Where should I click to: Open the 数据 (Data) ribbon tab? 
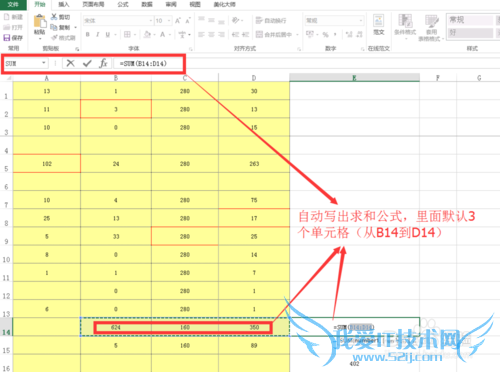point(147,4)
